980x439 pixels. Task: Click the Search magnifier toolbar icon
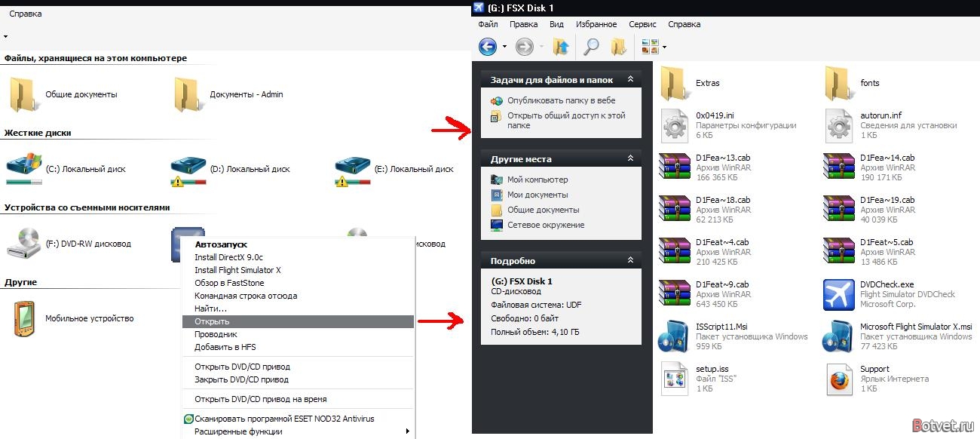592,47
